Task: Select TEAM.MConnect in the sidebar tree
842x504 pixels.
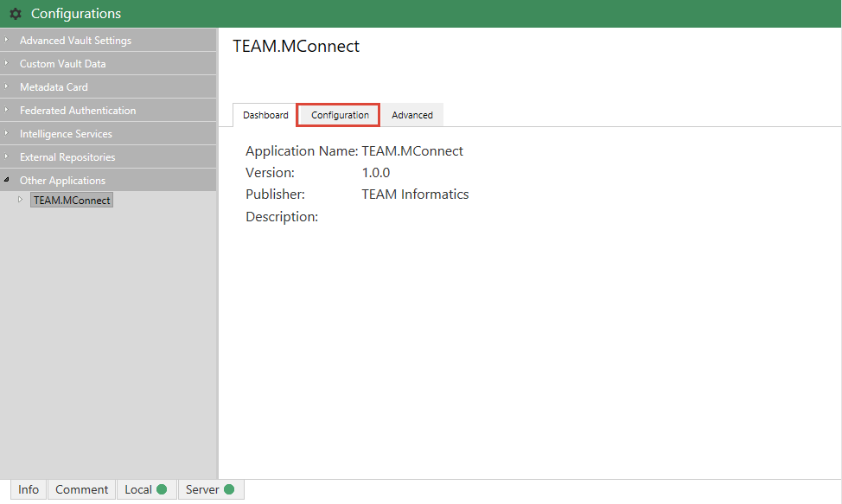Action: (72, 201)
